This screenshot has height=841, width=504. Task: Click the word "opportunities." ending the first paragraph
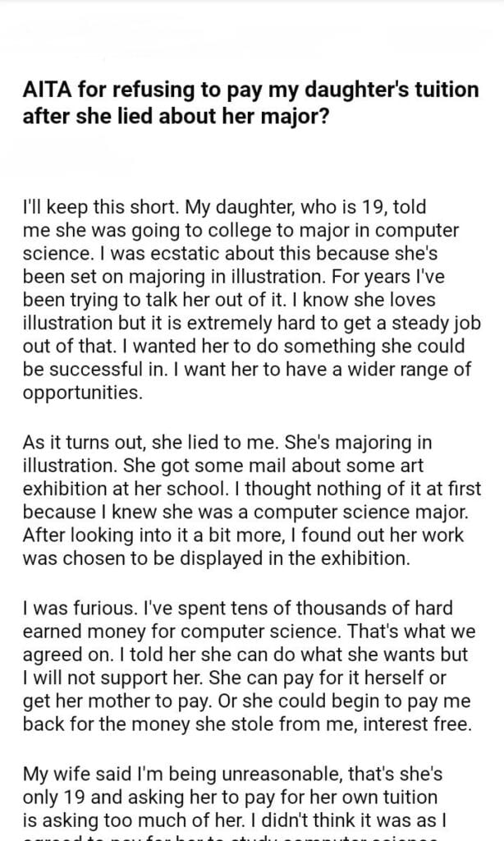pos(83,392)
